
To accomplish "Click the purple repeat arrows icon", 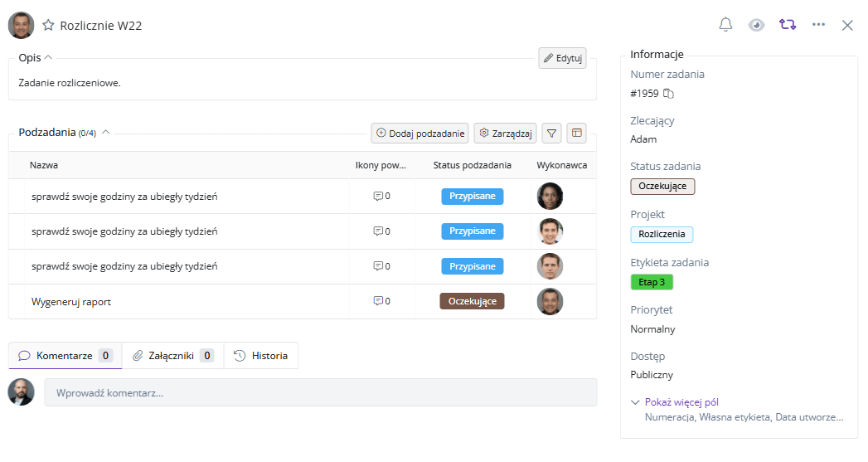I will point(787,25).
